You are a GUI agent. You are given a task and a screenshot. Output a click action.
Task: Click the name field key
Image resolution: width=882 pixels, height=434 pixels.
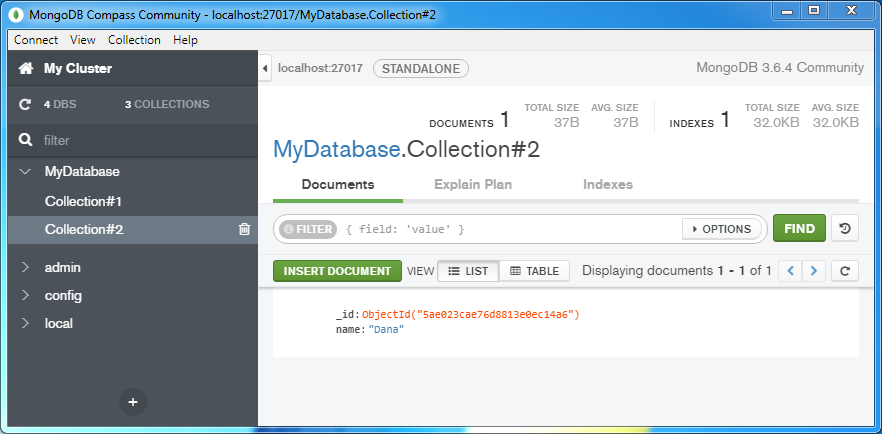(x=351, y=330)
